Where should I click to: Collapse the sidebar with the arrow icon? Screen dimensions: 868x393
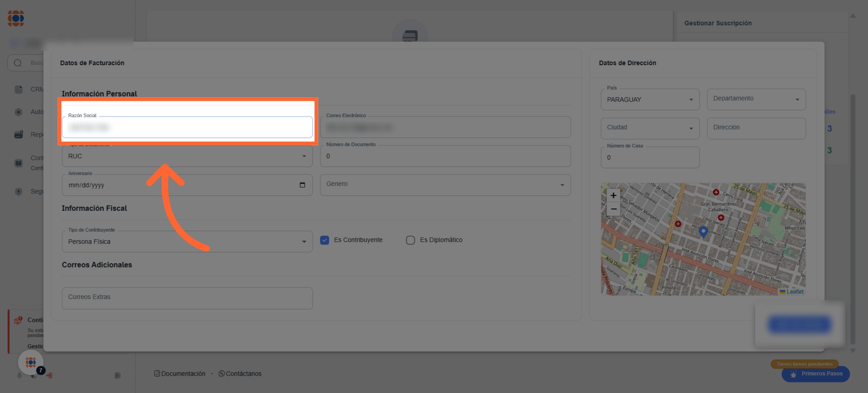pos(118,376)
